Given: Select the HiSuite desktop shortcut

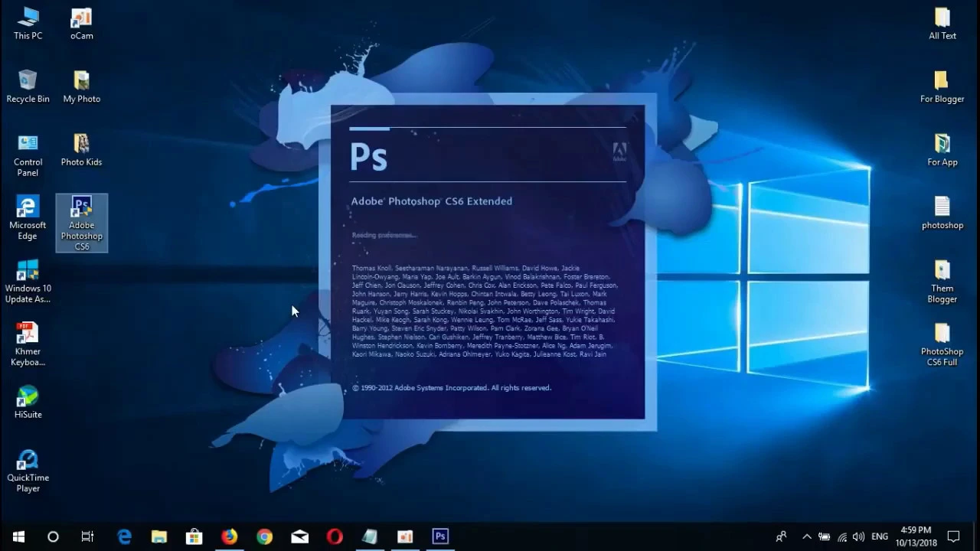Looking at the screenshot, I should click(28, 403).
